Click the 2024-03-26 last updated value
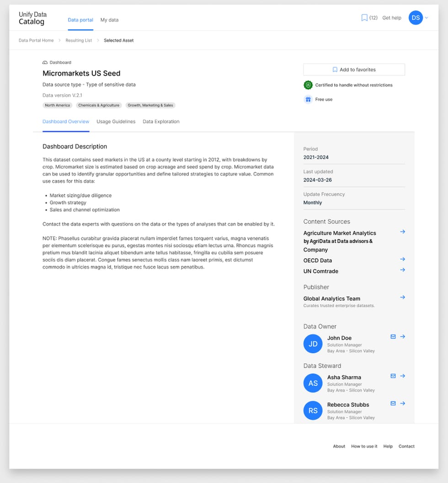448x483 pixels. tap(317, 180)
